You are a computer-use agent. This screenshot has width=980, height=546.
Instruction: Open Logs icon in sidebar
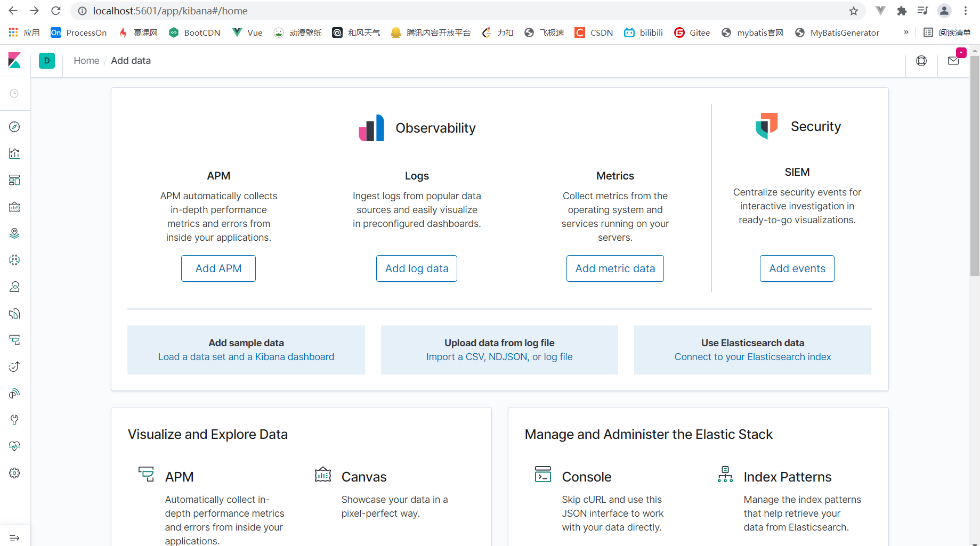pyautogui.click(x=14, y=313)
